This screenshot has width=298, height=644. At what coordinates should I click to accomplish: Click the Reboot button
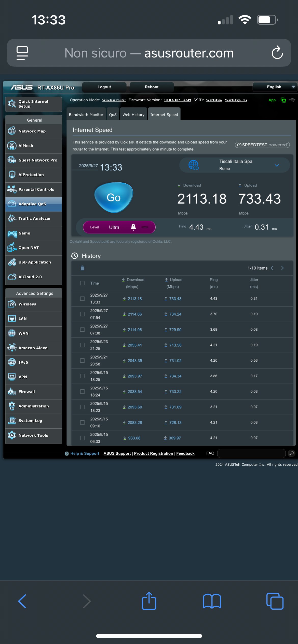pos(152,87)
